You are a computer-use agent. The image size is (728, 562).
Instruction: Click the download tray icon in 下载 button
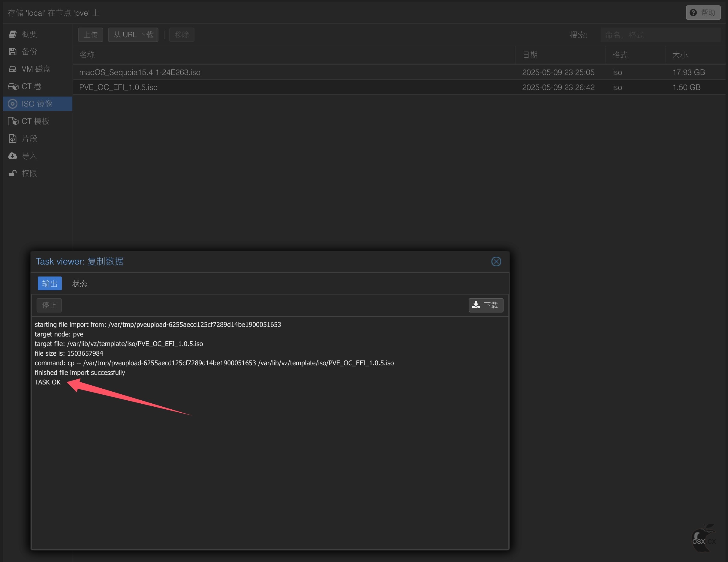pyautogui.click(x=476, y=305)
